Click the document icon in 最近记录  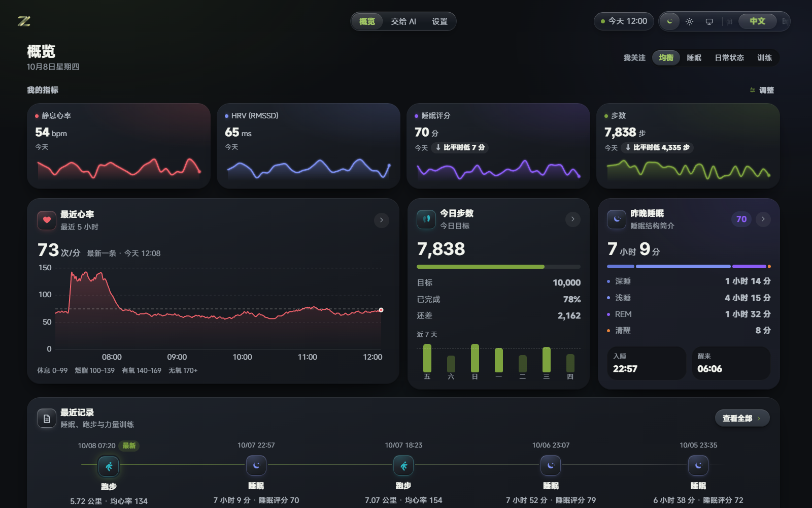47,419
